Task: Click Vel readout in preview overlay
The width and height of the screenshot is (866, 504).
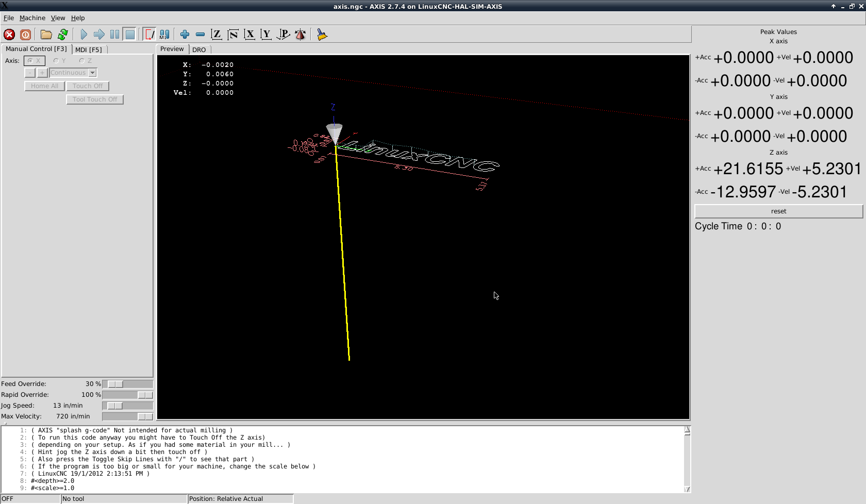Action: 204,93
